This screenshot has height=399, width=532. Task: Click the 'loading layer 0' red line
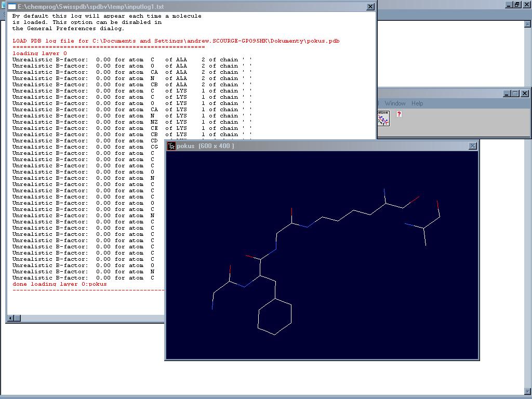(39, 54)
